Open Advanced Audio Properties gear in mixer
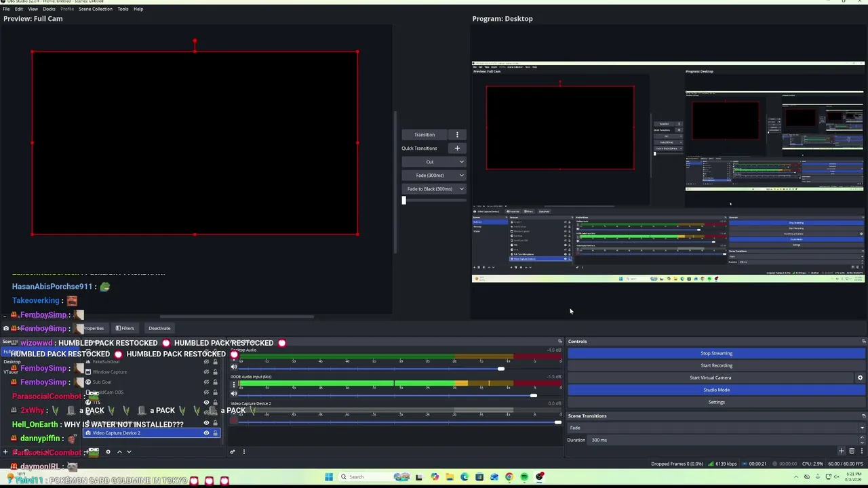868x488 pixels. 233,451
